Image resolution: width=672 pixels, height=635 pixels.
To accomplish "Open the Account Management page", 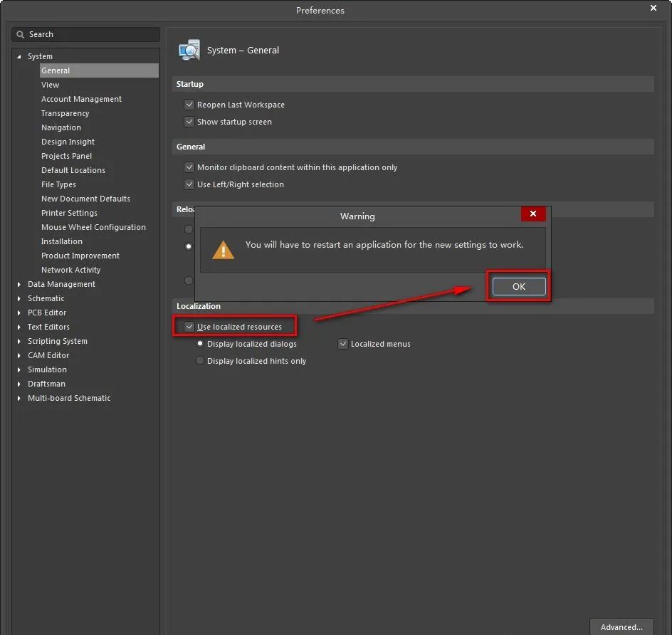I will 81,99.
